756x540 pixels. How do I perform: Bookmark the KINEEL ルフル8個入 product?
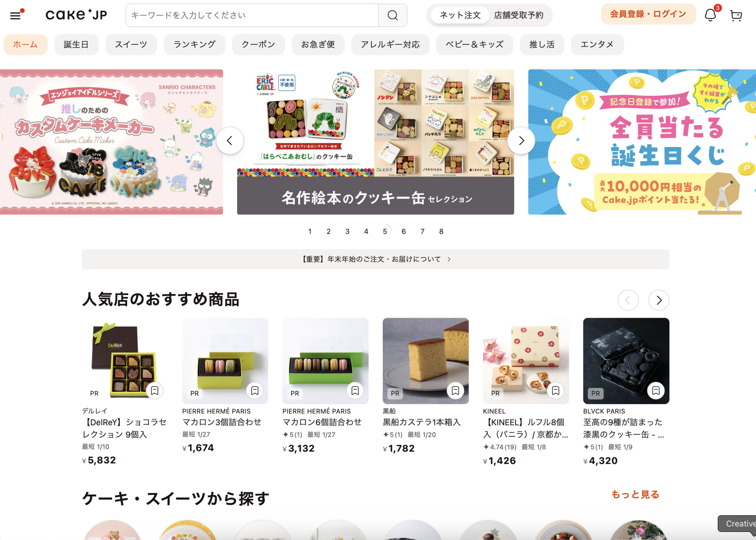click(x=555, y=390)
